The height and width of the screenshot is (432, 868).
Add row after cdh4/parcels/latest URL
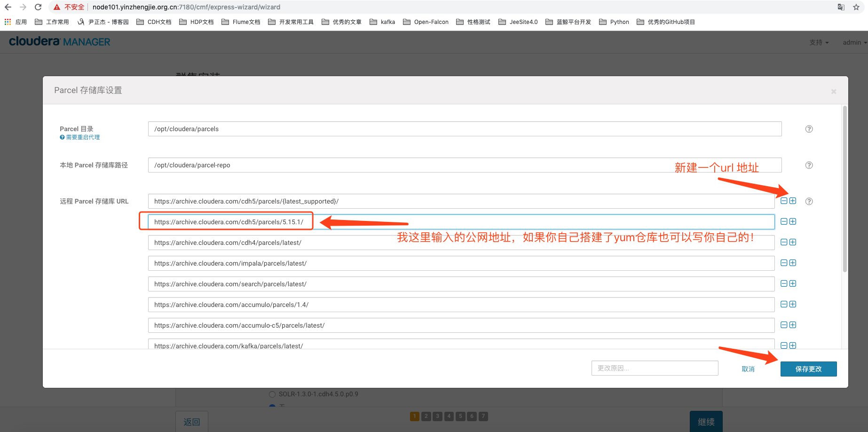tap(793, 242)
